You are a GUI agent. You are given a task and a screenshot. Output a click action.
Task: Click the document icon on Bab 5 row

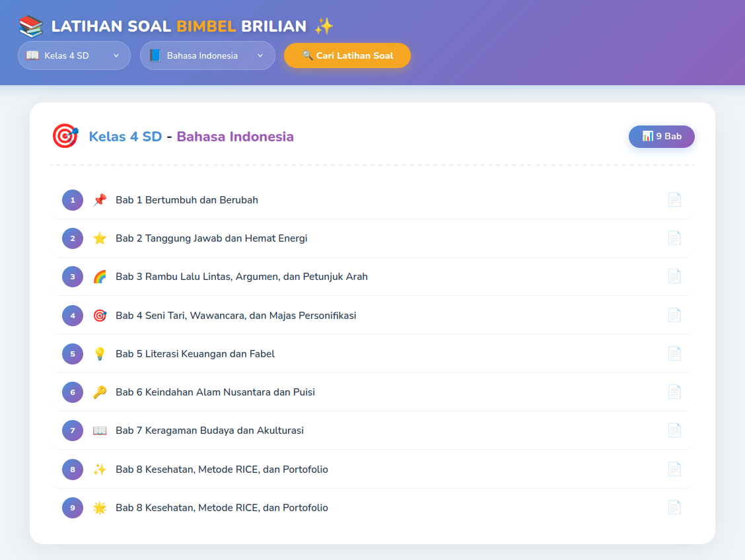coord(674,353)
